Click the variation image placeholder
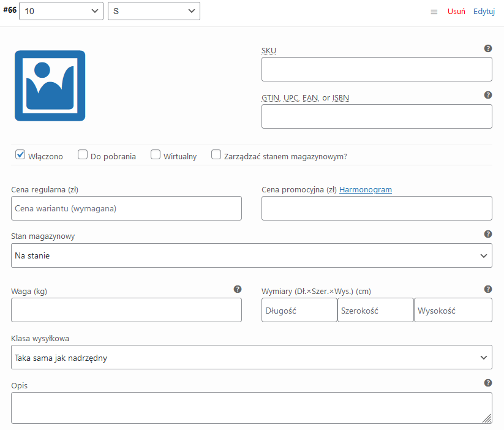 50,85
